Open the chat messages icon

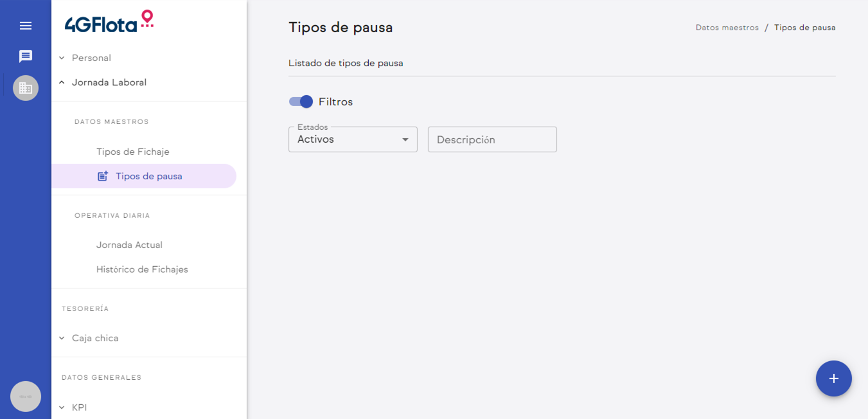click(x=26, y=57)
